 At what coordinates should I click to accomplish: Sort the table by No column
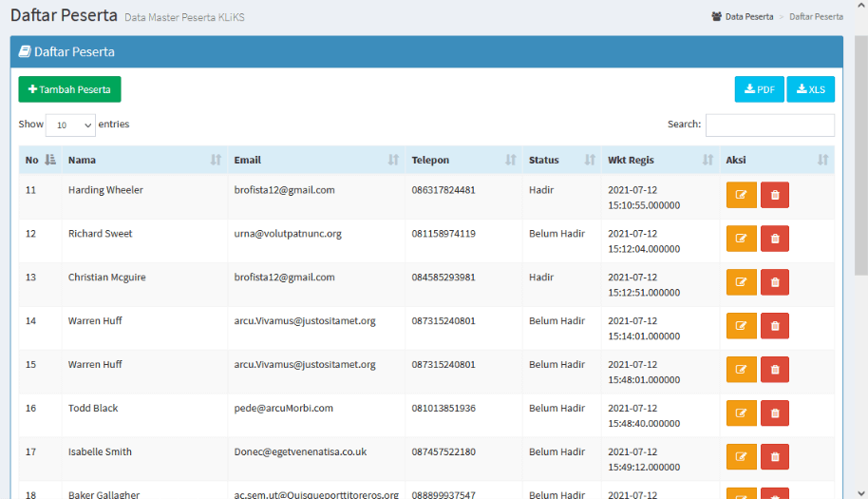tap(40, 160)
